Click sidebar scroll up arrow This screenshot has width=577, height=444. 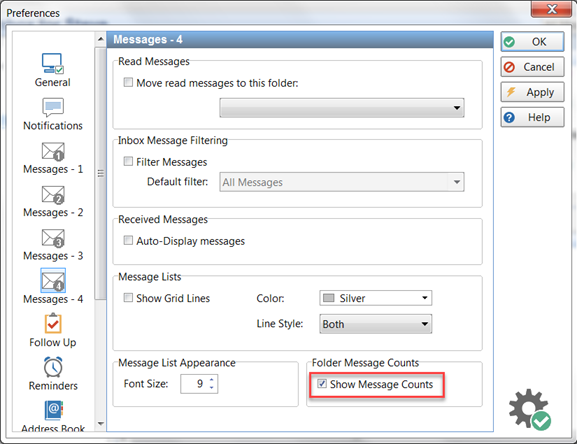click(100, 39)
